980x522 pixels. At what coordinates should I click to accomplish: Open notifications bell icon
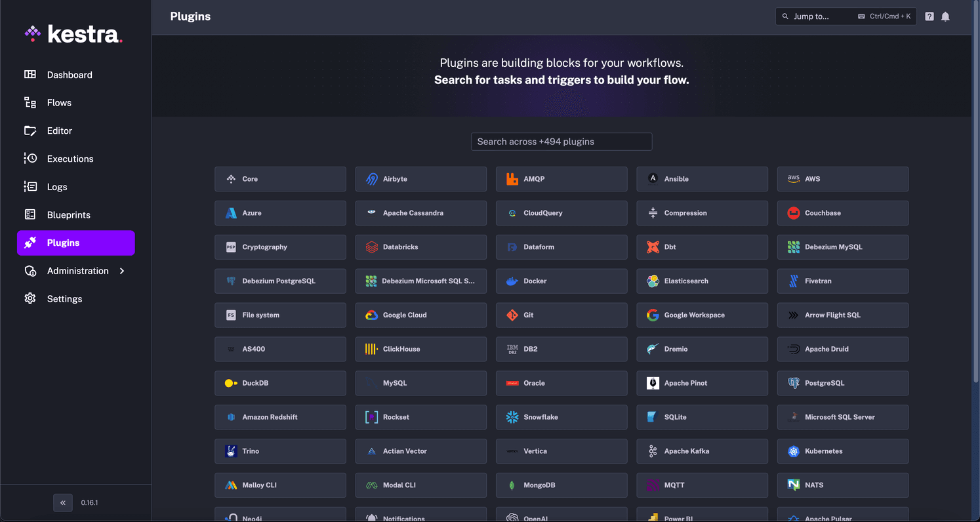[x=945, y=16]
